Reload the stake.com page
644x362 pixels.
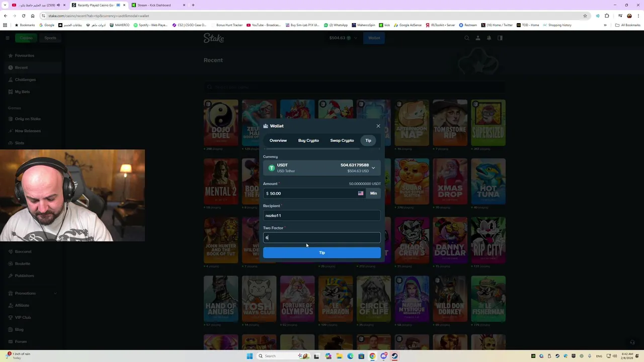click(x=23, y=16)
